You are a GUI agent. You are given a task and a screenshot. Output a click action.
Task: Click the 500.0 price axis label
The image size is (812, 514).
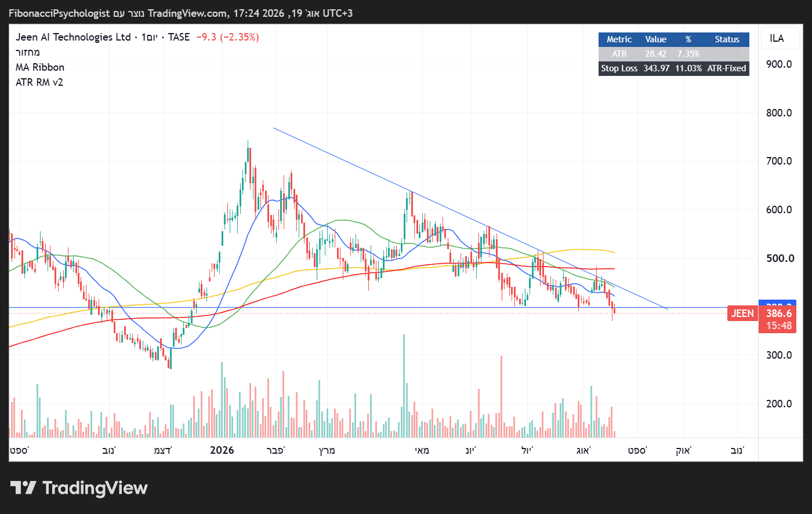pos(779,258)
